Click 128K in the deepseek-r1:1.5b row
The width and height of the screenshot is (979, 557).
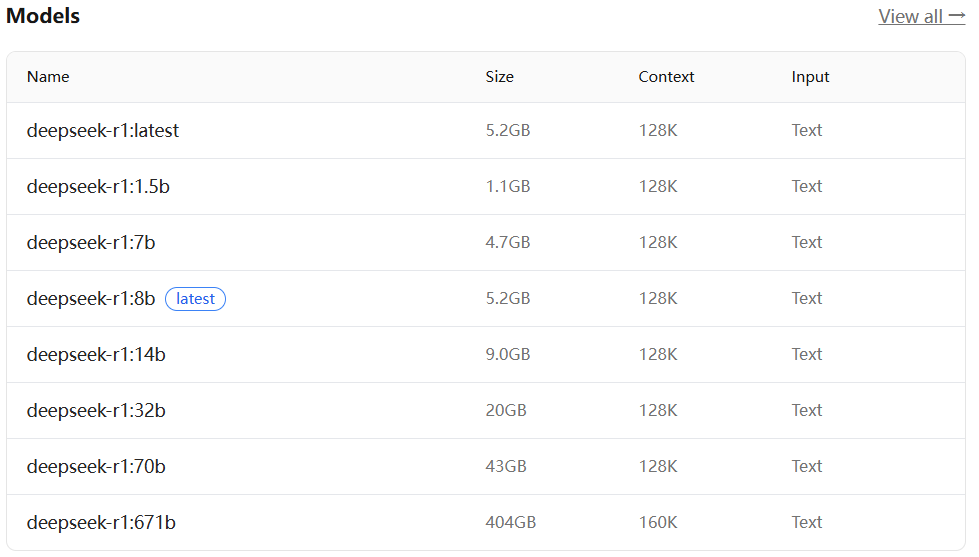tap(658, 186)
